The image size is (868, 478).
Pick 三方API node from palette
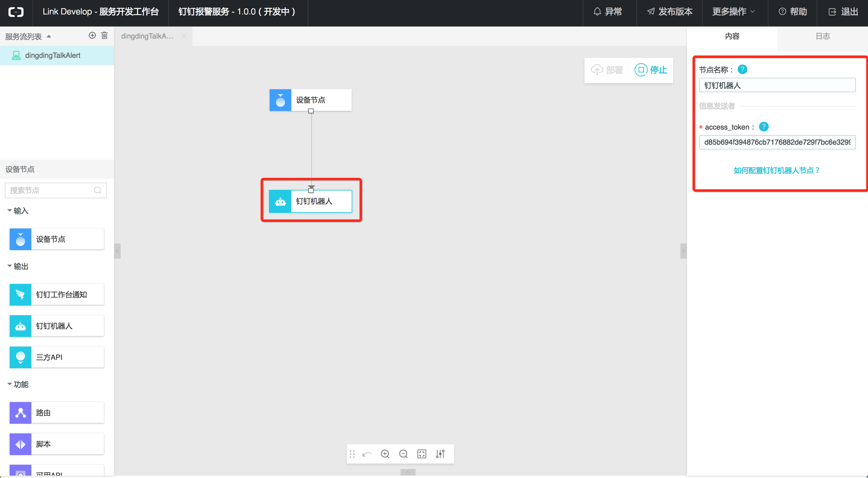click(57, 357)
